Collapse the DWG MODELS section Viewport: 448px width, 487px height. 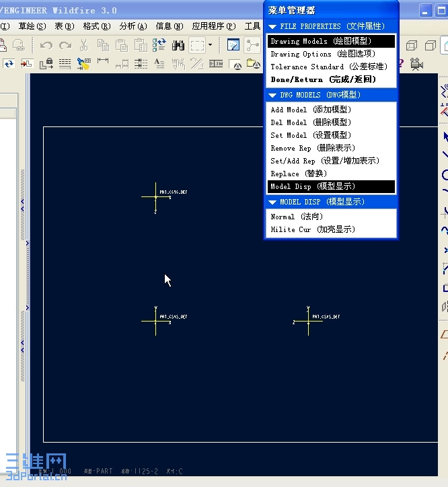coord(272,96)
